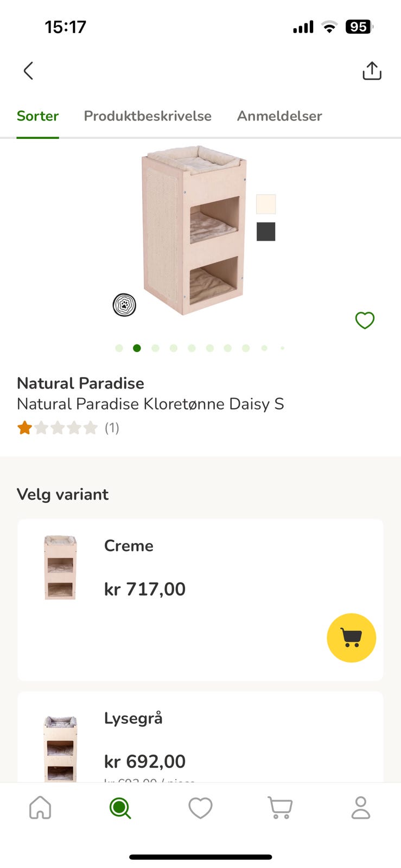Choose the Creme variant card
Viewport: 401px width, 868px height.
(200, 599)
